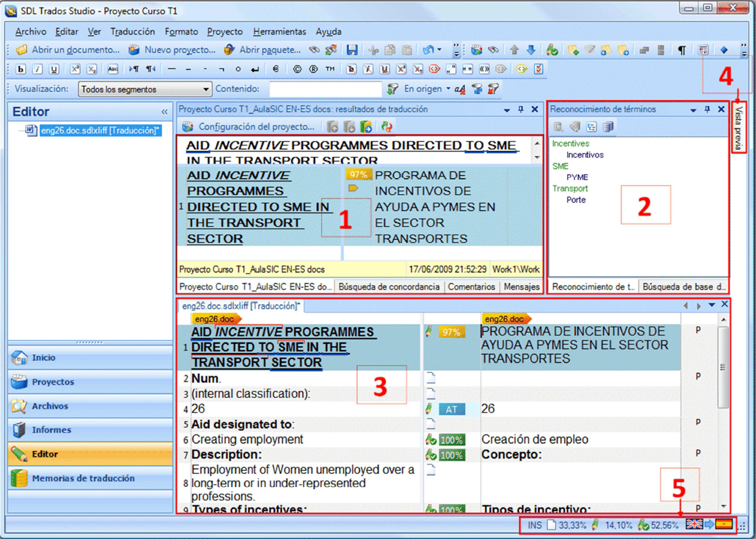Open the document tabs list dropdown arrow
This screenshot has height=539, width=756.
click(x=712, y=305)
